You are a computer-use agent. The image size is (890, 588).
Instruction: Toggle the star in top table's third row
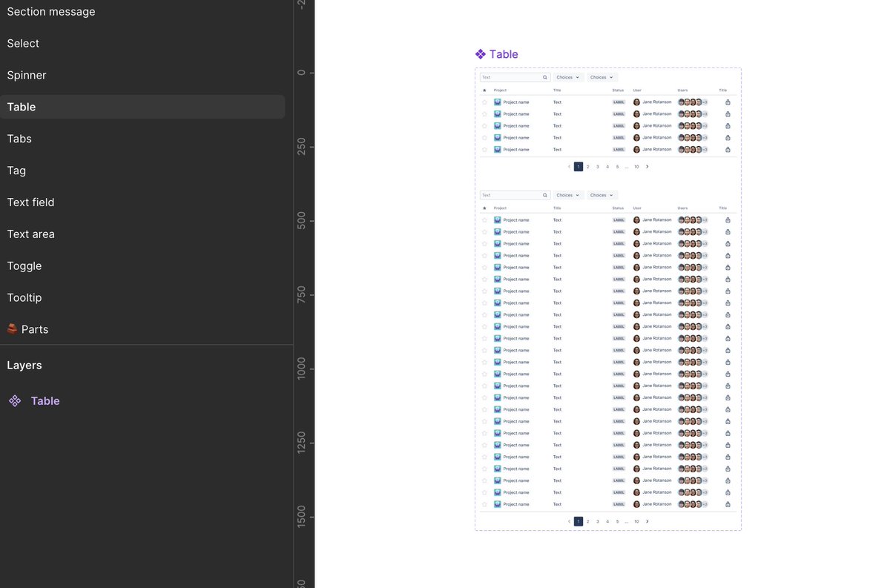point(485,126)
